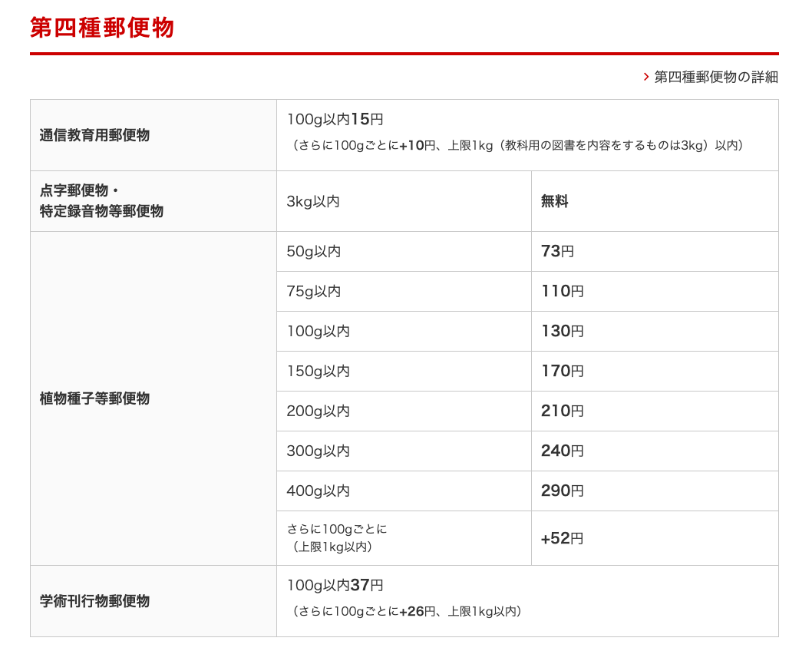Select the 点字郵便物・特定録音物等郵便物 row header
Image resolution: width=812 pixels, height=651 pixels.
(x=101, y=201)
